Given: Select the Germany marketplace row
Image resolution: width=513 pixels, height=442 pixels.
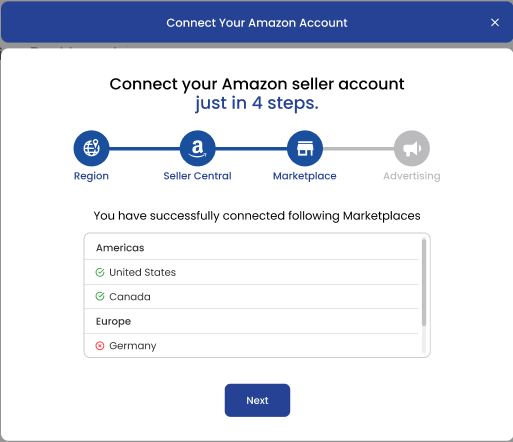Looking at the screenshot, I should [251, 345].
